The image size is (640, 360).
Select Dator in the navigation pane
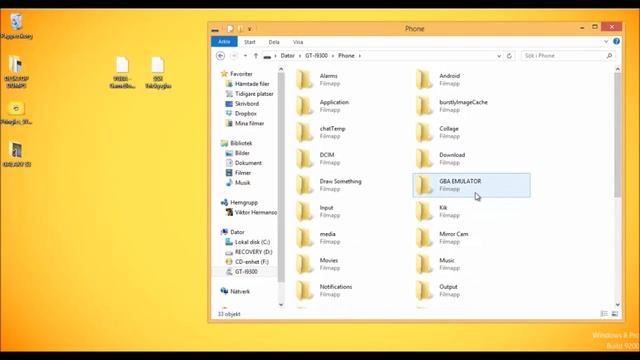[x=237, y=232]
